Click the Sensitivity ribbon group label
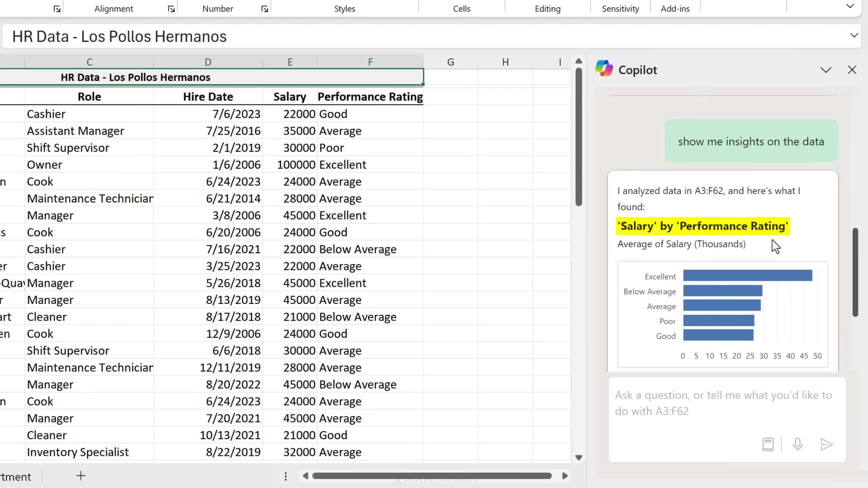The image size is (868, 488). pos(620,9)
